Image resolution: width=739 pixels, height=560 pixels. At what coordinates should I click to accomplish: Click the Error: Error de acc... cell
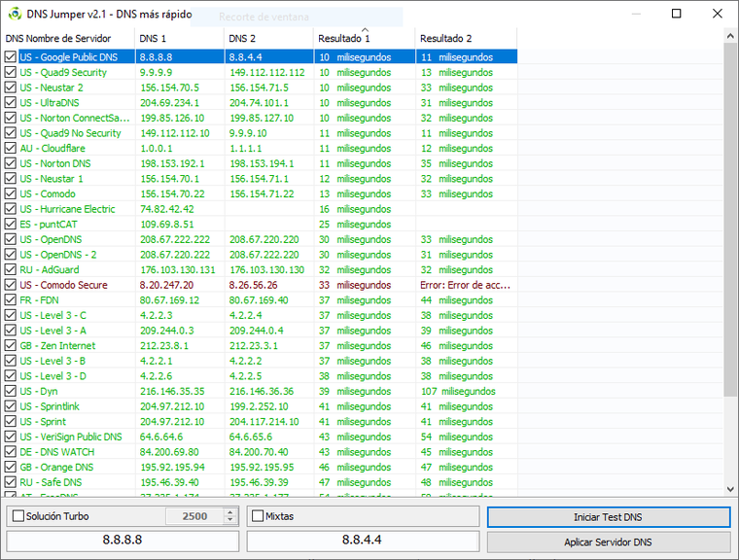(465, 285)
